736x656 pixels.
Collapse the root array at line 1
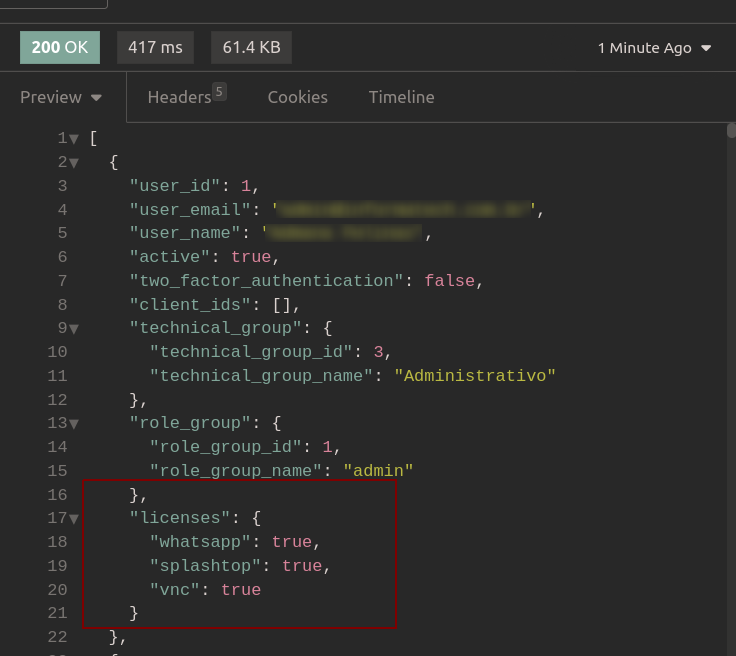pyautogui.click(x=74, y=139)
